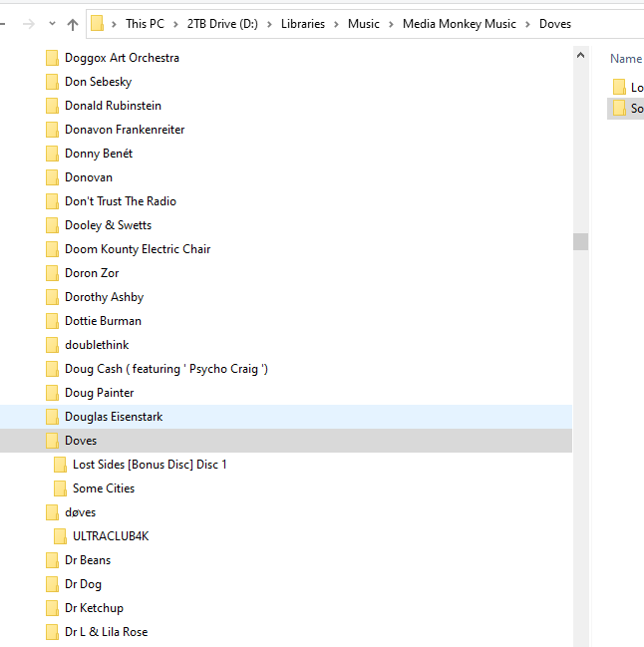This screenshot has height=647, width=644.
Task: Expand chevron after Libraries breadcrumb
Action: pos(336,24)
